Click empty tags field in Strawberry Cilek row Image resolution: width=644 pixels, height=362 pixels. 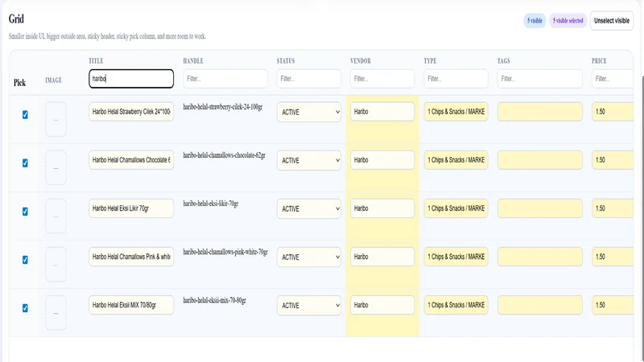539,112
